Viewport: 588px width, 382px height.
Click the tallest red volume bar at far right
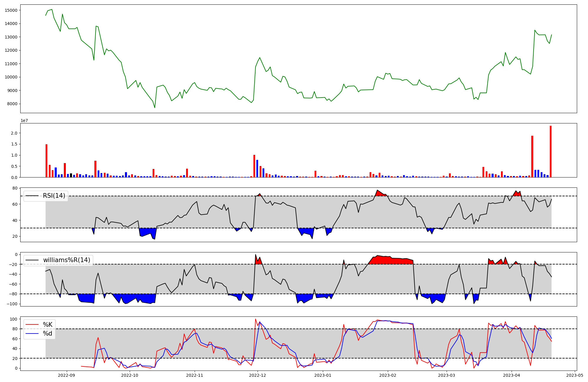pyautogui.click(x=551, y=152)
